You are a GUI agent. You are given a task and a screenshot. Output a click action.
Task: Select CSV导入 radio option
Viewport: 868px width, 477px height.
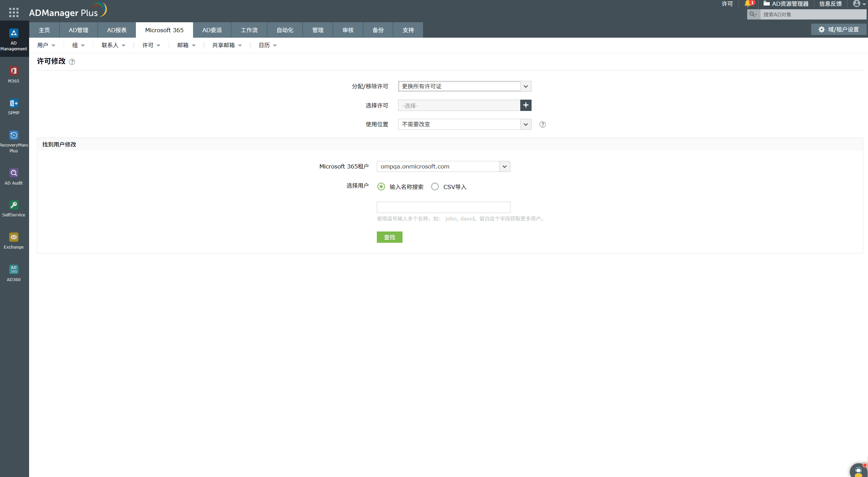coord(435,187)
